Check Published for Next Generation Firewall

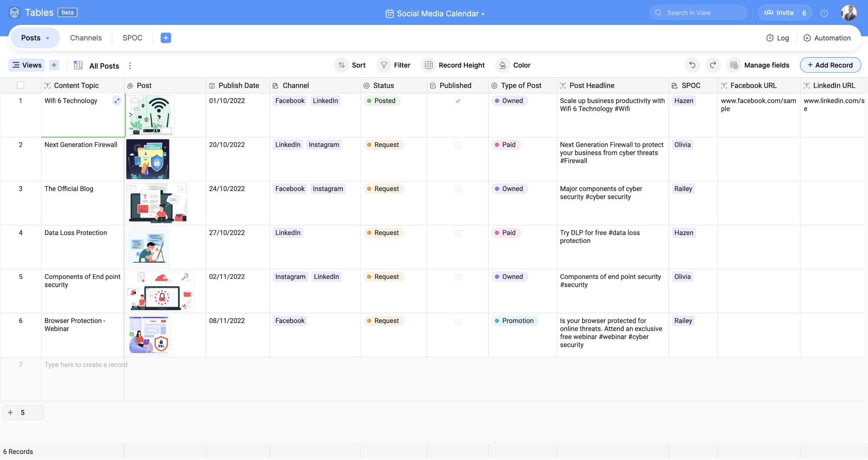(458, 145)
